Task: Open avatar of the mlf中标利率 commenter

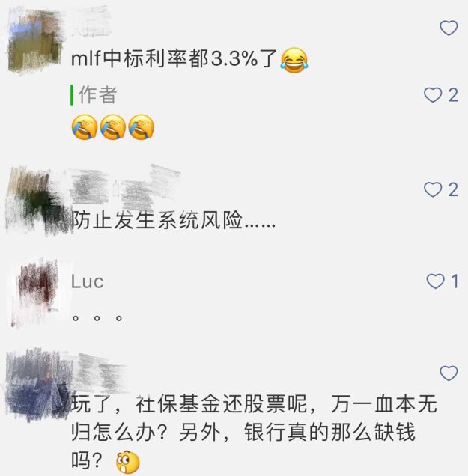Action: [36, 40]
